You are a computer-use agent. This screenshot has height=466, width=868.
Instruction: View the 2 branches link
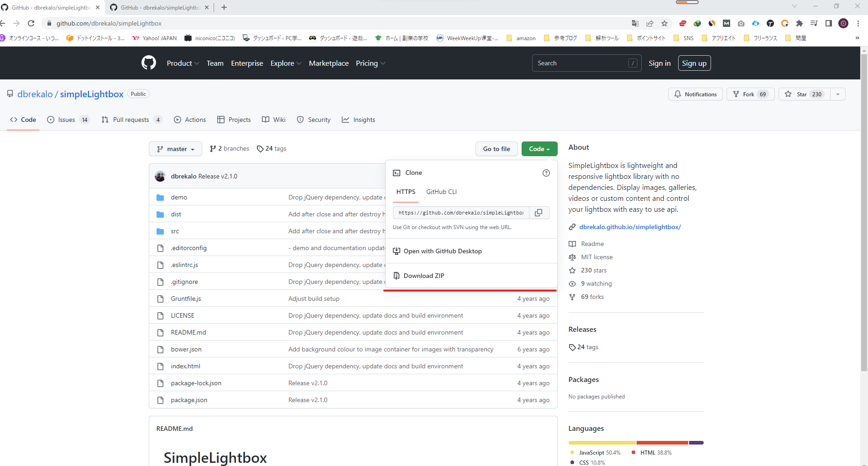230,148
